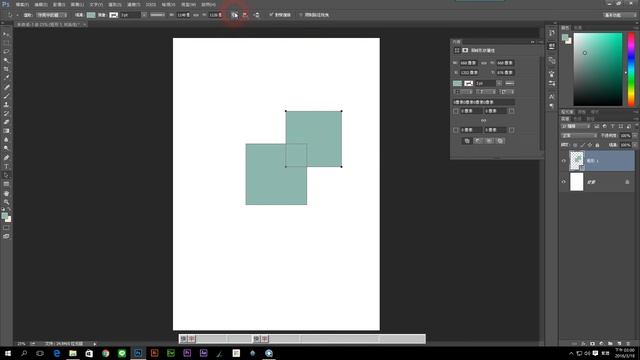640x360 pixels.
Task: Toggle corner radius link in Properties panel
Action: point(484,120)
